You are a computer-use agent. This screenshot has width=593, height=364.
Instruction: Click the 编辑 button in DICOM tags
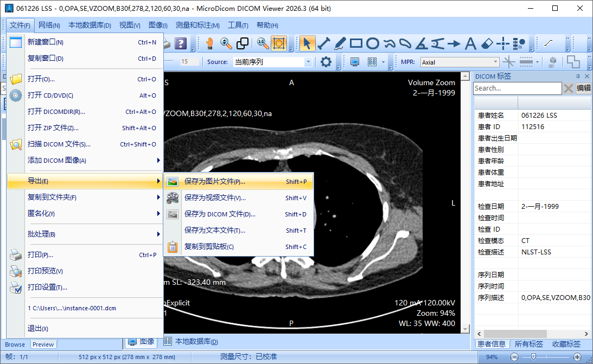(x=584, y=88)
